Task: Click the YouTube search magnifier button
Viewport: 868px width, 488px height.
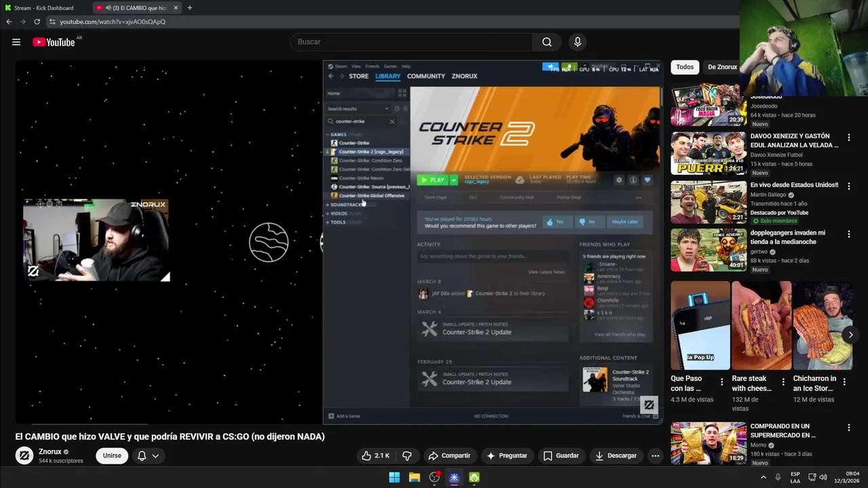Action: tap(547, 42)
